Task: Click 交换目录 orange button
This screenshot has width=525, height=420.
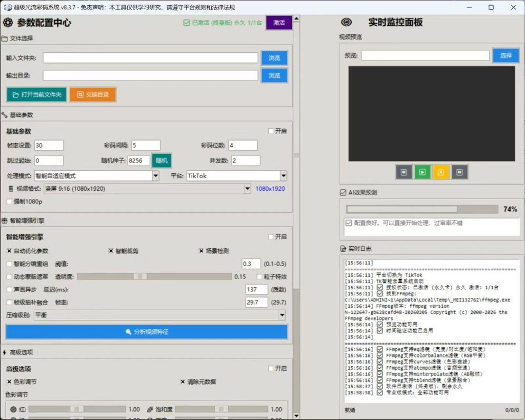Action: pyautogui.click(x=93, y=95)
